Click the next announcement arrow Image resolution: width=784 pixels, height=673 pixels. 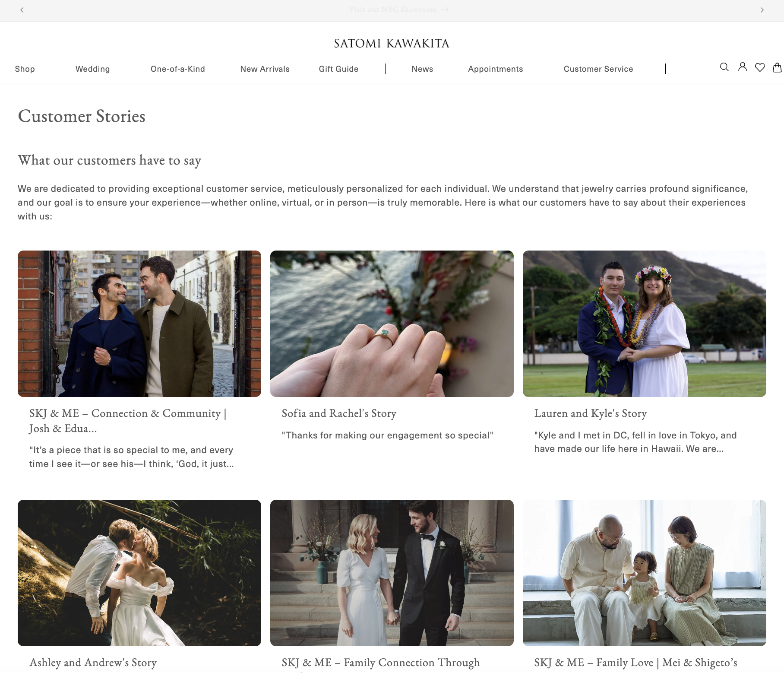762,10
